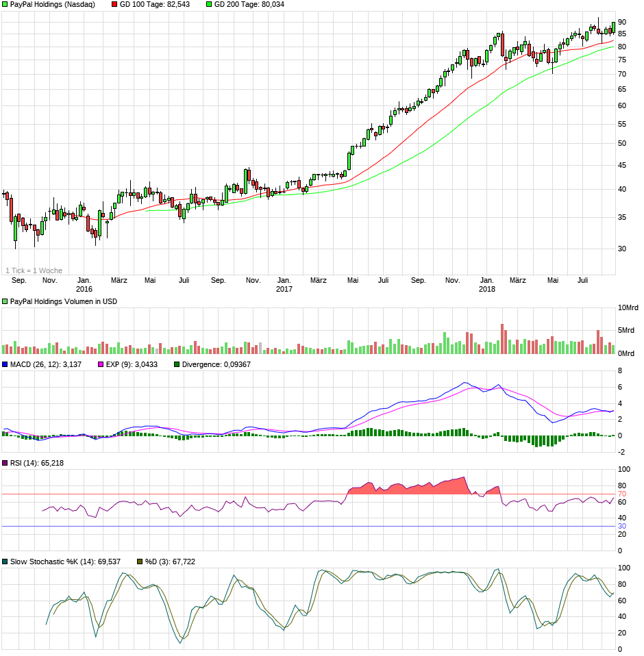Click 'Slow Stochastic %K (14): 69,537' label
The width and height of the screenshot is (644, 656).
[65, 562]
